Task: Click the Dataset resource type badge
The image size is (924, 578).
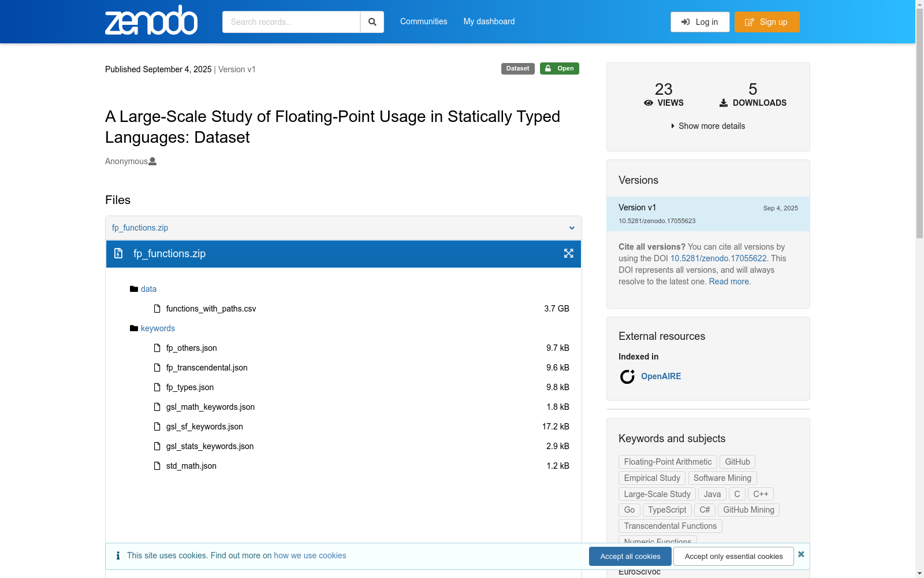Action: pyautogui.click(x=518, y=68)
